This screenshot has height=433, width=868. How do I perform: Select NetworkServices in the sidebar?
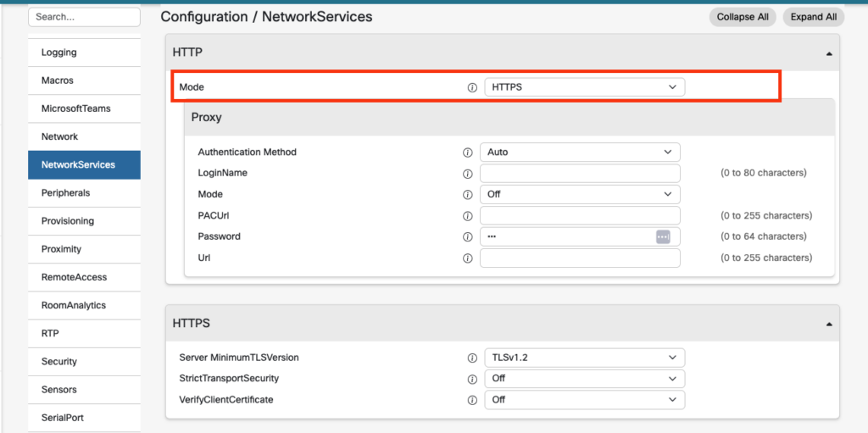click(84, 165)
